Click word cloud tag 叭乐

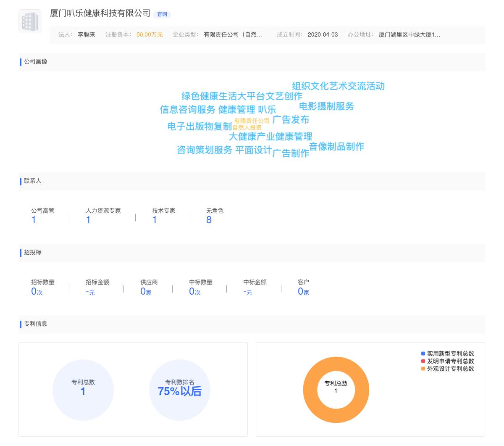coord(267,110)
